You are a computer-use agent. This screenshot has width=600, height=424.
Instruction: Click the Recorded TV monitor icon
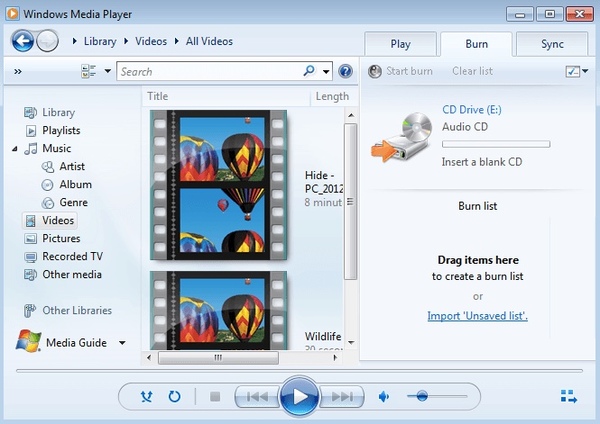tap(30, 257)
